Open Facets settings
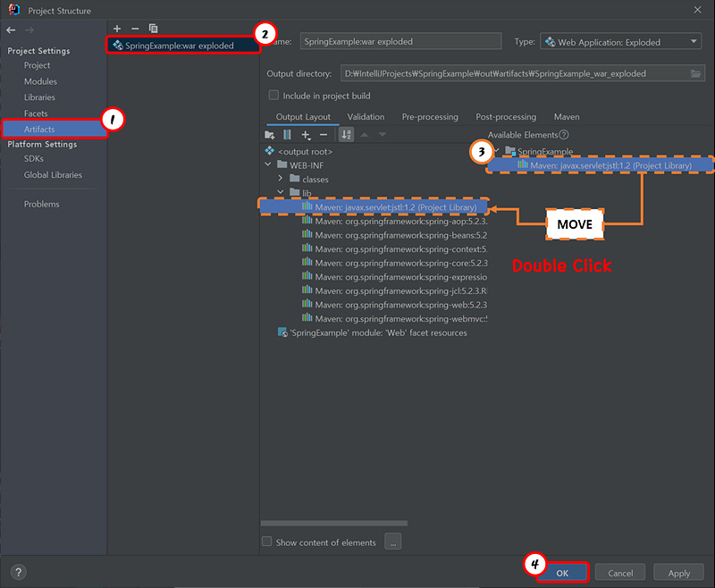 click(x=36, y=113)
